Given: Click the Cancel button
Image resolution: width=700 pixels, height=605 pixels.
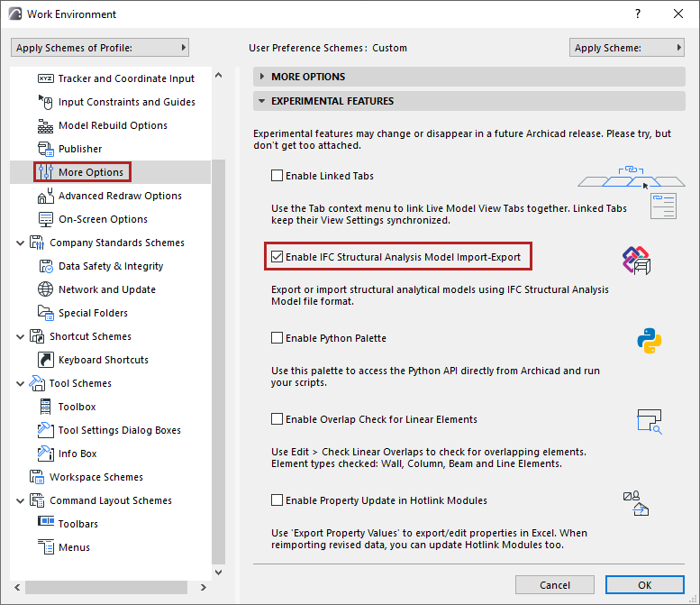Looking at the screenshot, I should (x=554, y=585).
